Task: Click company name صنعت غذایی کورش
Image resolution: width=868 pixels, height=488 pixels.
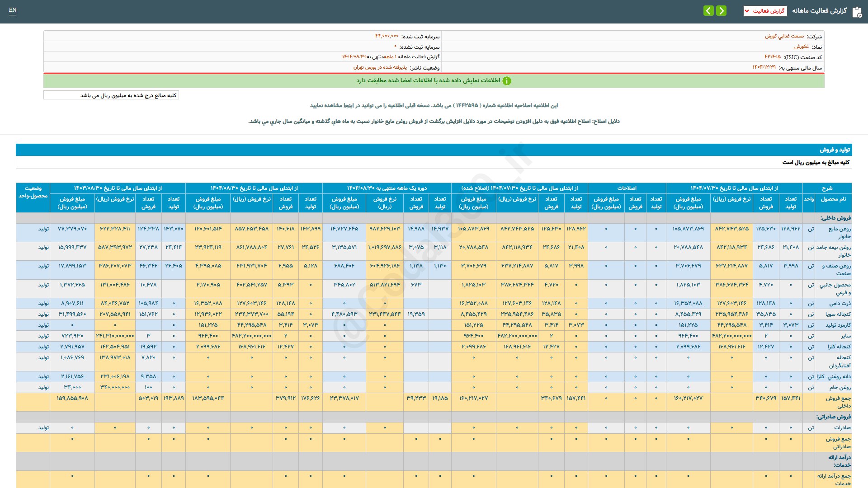Action: point(784,36)
